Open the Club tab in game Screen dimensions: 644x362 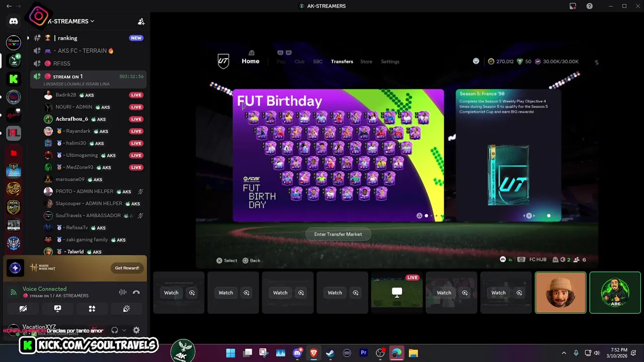299,61
